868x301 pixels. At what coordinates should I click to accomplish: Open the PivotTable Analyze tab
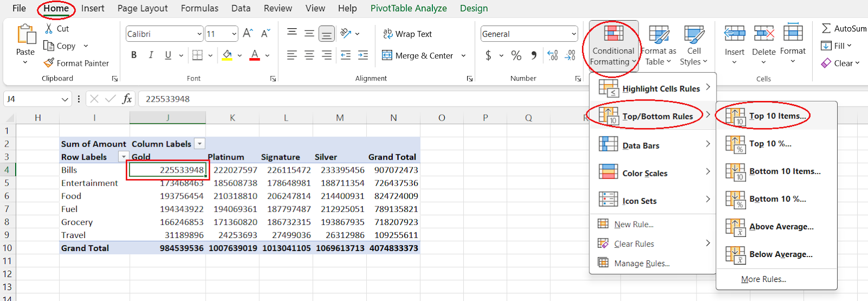(x=409, y=8)
